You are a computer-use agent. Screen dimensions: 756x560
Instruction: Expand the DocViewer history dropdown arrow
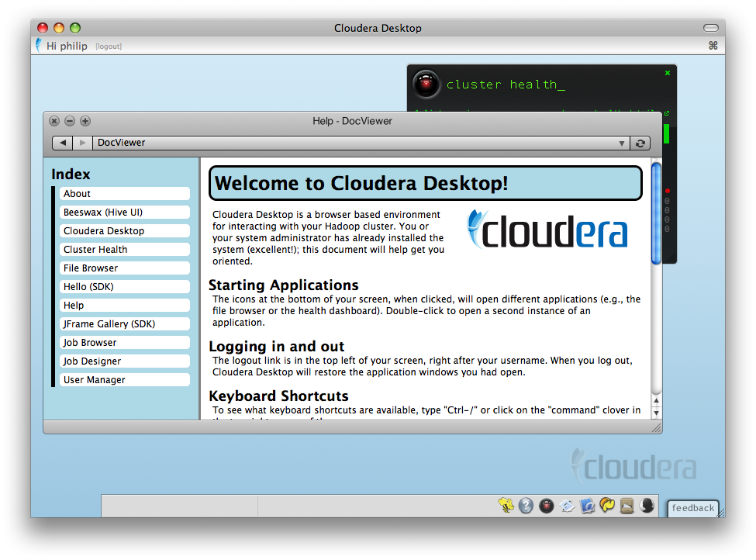tap(622, 143)
